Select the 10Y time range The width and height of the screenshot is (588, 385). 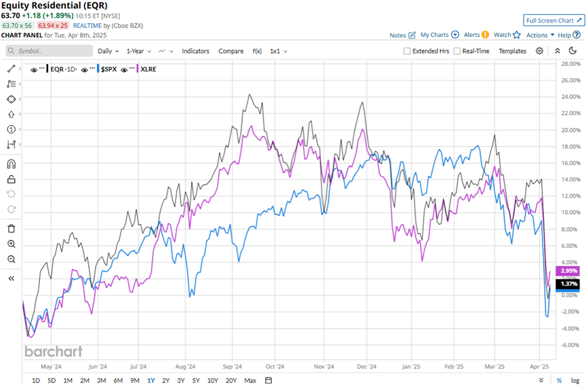coord(213,381)
